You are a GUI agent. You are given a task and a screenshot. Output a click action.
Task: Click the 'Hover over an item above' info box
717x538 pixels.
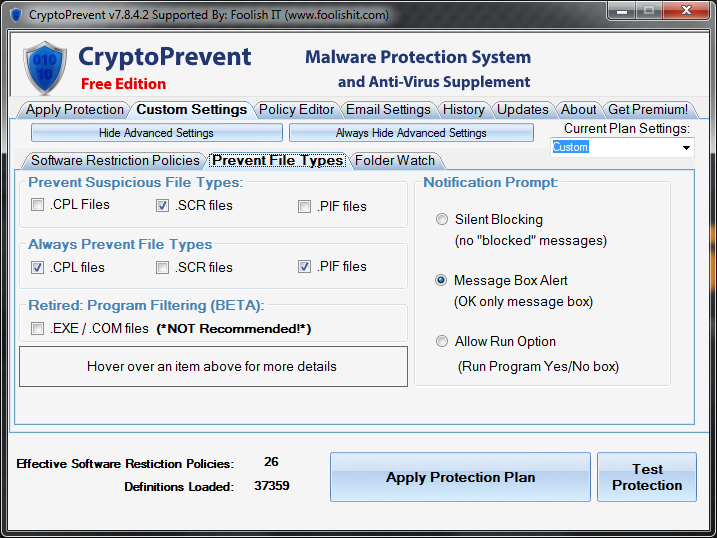pyautogui.click(x=213, y=367)
